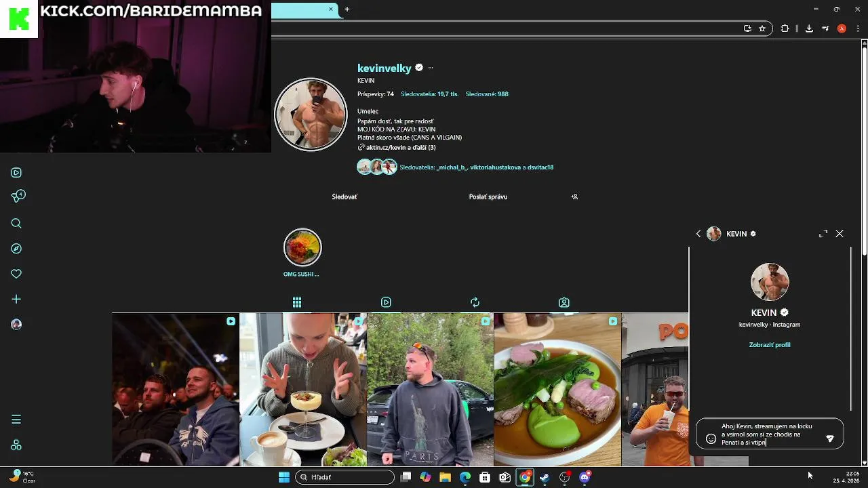
Task: Open Steam from the taskbar
Action: tap(545, 477)
